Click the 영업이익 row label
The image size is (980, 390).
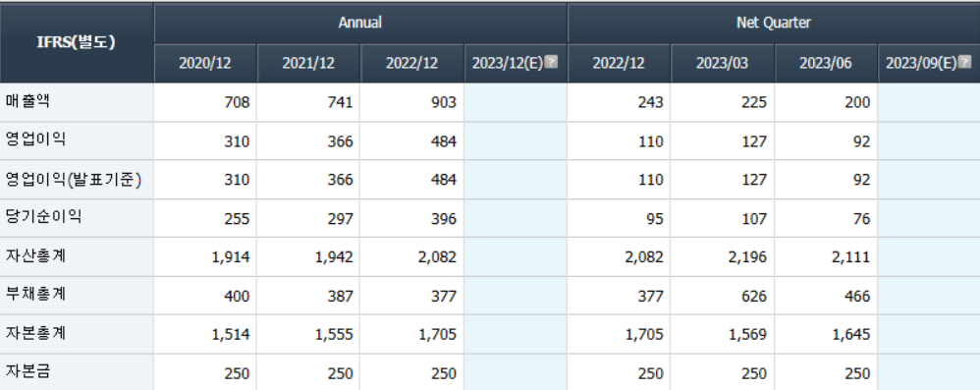click(35, 140)
